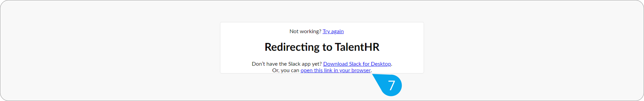
Task: Click the Not working? text
Action: 305,31
